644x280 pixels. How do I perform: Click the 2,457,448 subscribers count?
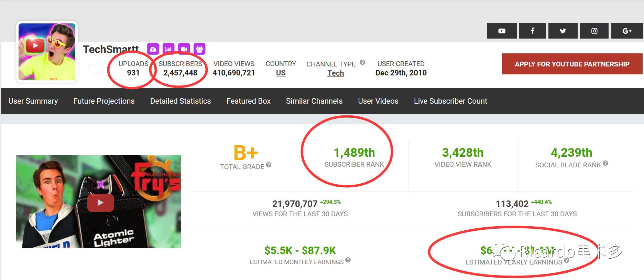point(180,73)
